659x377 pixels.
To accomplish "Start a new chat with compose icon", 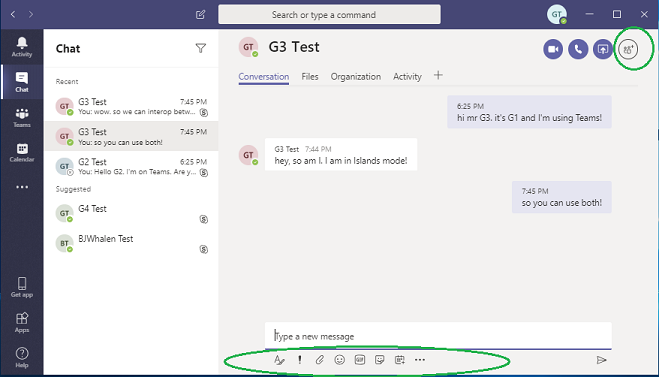I will (x=200, y=15).
